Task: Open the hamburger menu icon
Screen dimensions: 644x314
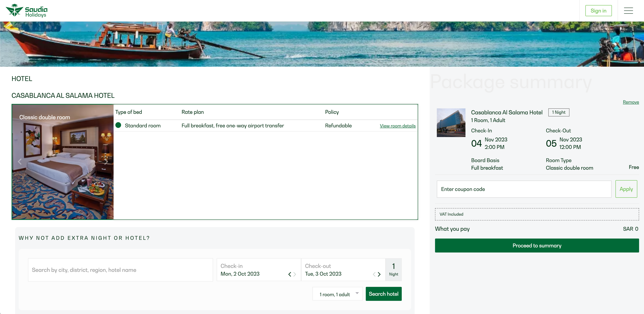Action: point(628,11)
